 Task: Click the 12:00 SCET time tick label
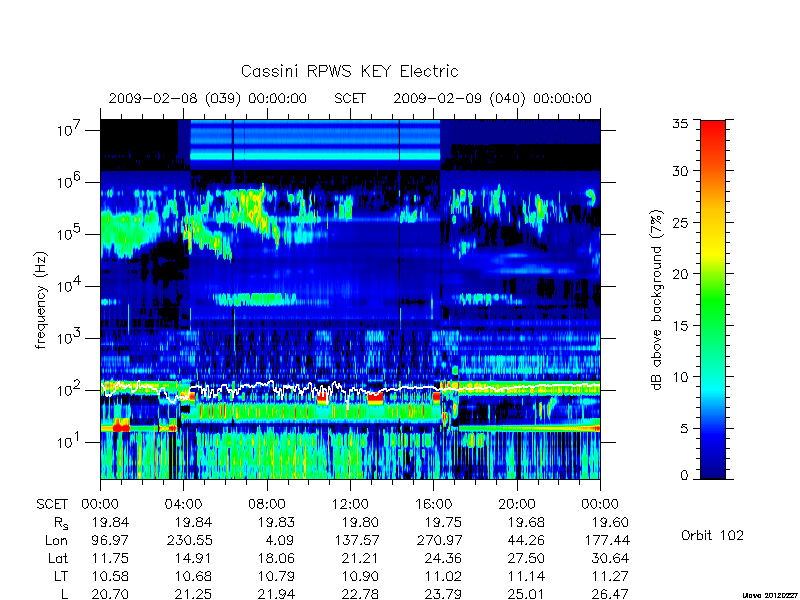click(x=350, y=505)
